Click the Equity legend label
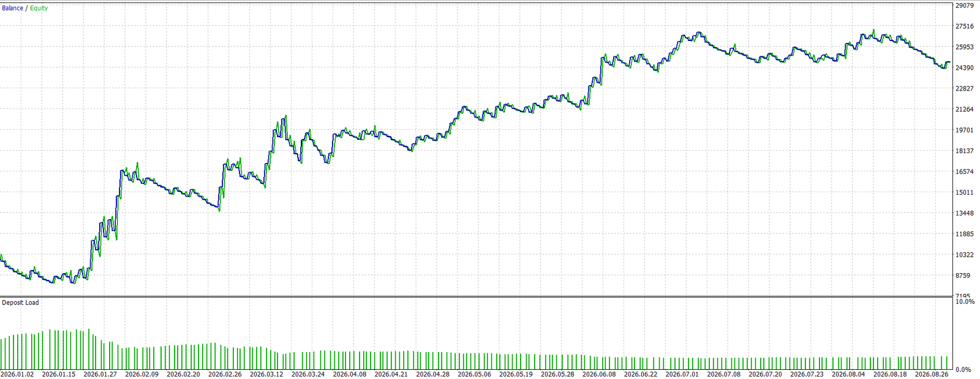Image resolution: width=980 pixels, height=379 pixels. pos(39,8)
